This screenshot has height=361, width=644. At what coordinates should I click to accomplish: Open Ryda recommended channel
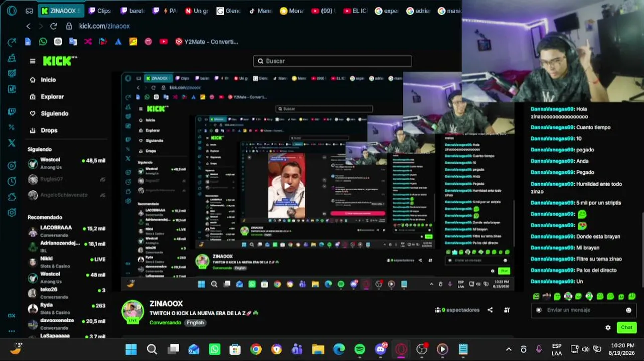pos(67,308)
